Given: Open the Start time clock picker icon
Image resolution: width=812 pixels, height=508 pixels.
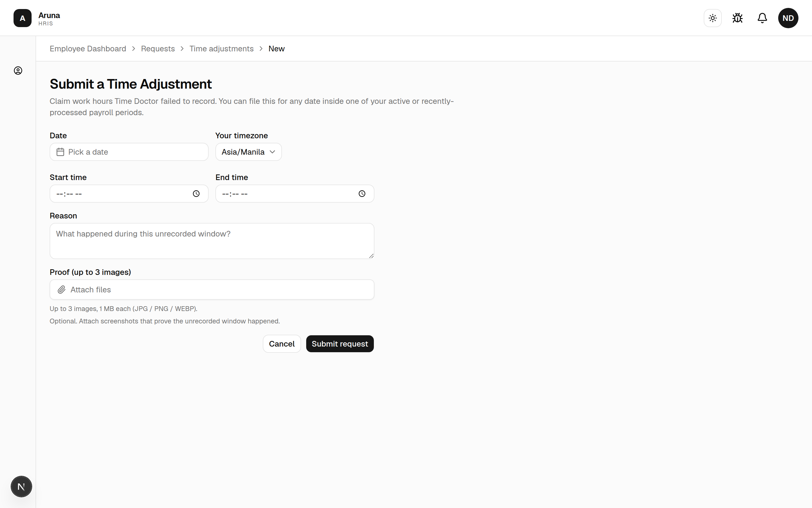Looking at the screenshot, I should coord(196,194).
